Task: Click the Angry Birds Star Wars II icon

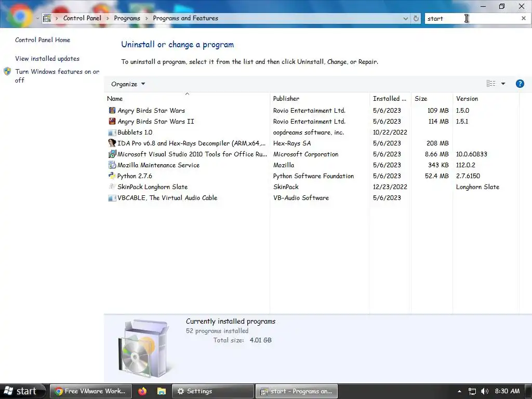Action: pos(112,121)
